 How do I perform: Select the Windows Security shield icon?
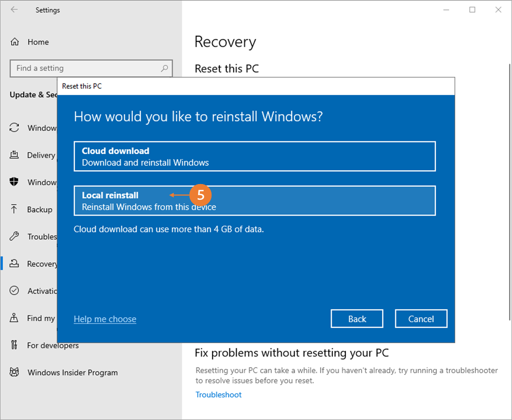click(14, 182)
